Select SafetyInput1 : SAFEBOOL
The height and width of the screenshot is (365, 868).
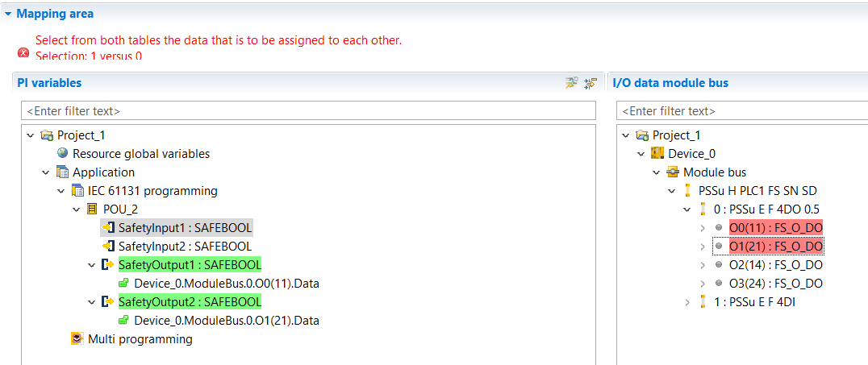pos(185,227)
